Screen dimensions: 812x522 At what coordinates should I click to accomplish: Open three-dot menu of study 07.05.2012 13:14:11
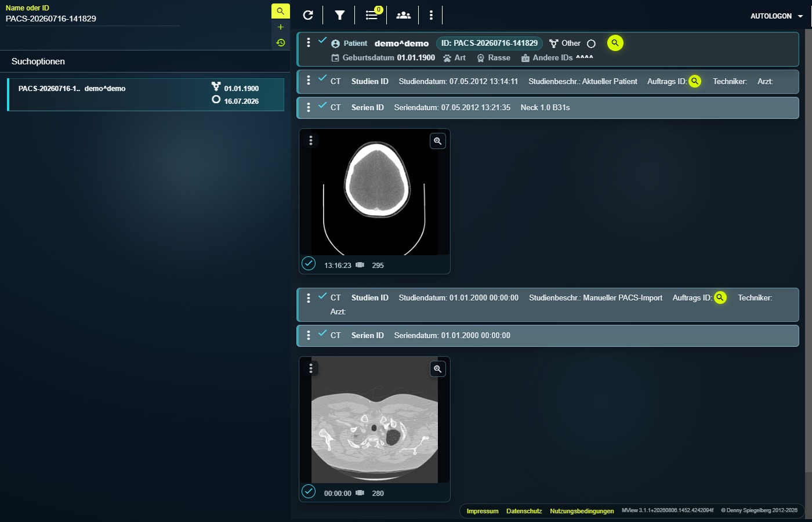[x=309, y=80]
